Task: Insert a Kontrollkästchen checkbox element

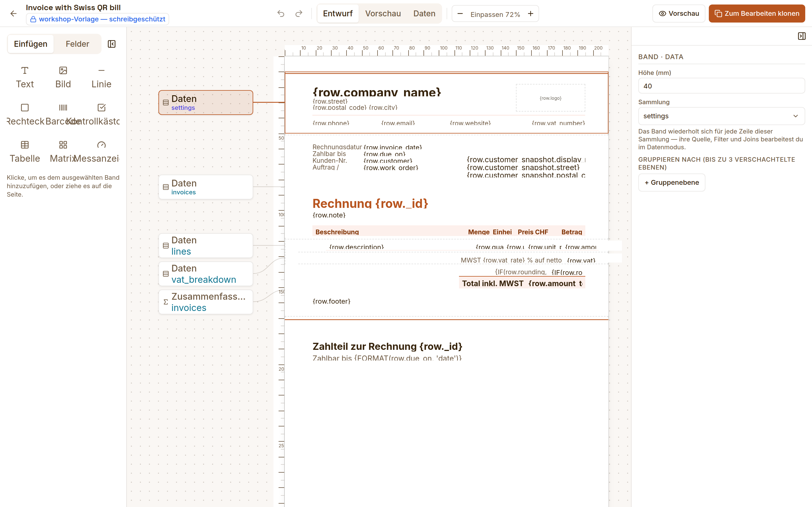Action: coord(101,115)
